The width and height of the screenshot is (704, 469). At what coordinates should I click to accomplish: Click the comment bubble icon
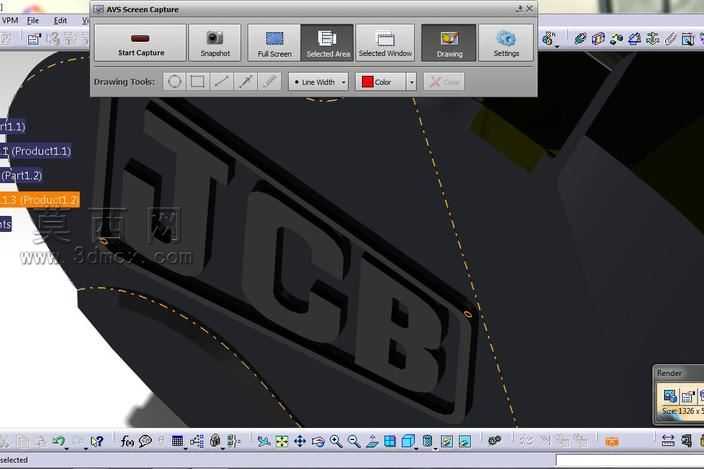(145, 441)
